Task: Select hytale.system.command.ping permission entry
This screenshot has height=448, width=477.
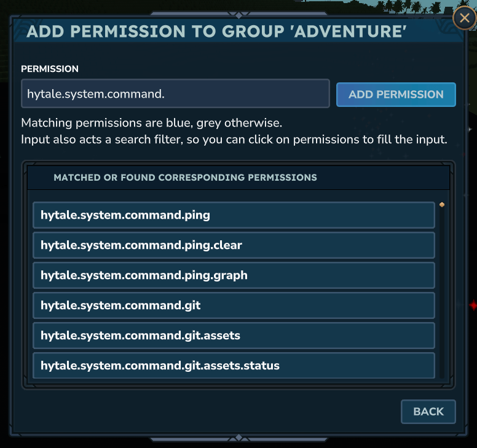Action: [234, 216]
